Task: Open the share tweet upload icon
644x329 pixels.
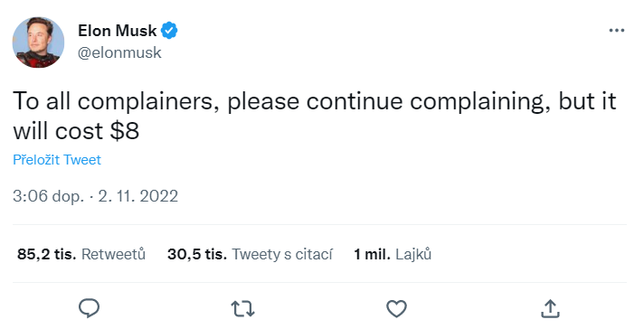Action: [x=550, y=308]
